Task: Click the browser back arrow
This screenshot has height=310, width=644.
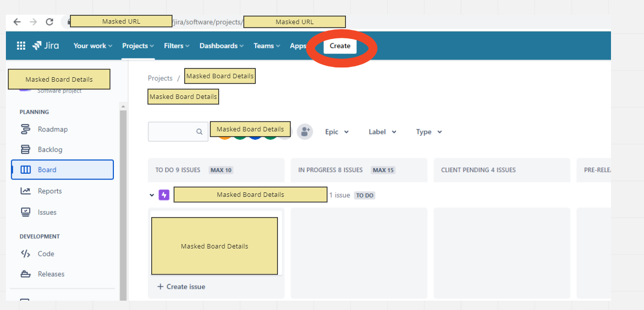Action: (17, 22)
